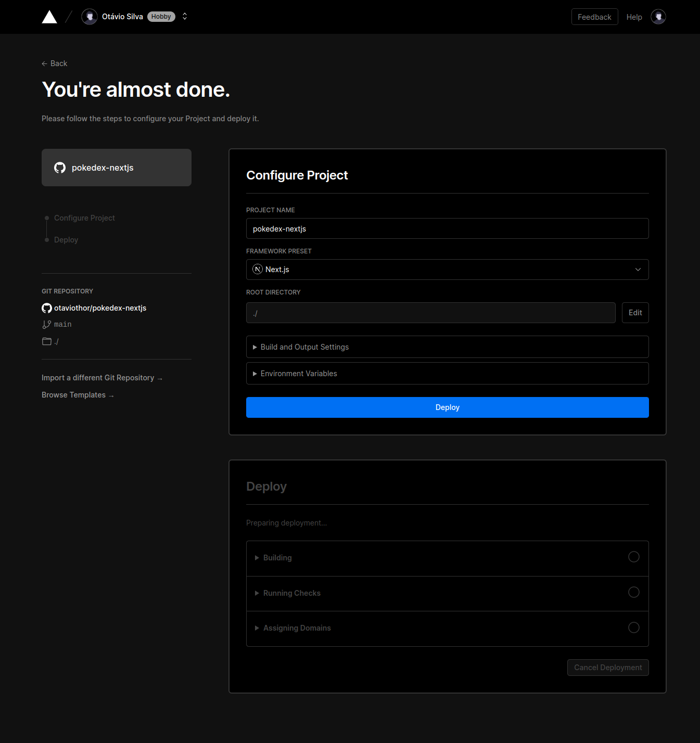The width and height of the screenshot is (700, 743).
Task: Click Framework Preset chevron arrow
Action: 638,270
